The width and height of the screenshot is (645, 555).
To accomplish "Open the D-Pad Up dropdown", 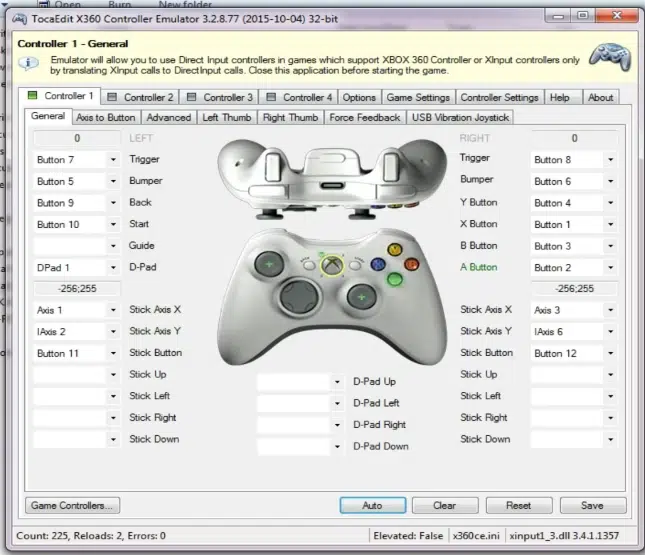I will point(337,382).
